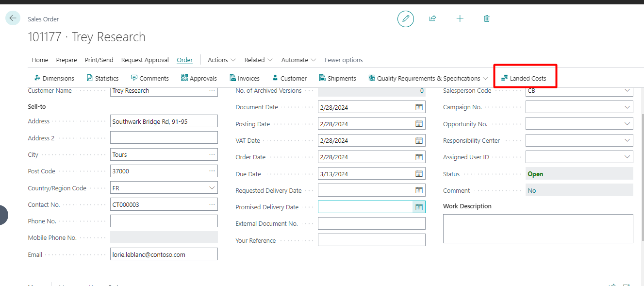644x286 pixels.
Task: Open Promised Delivery Date calendar picker
Action: pos(419,207)
